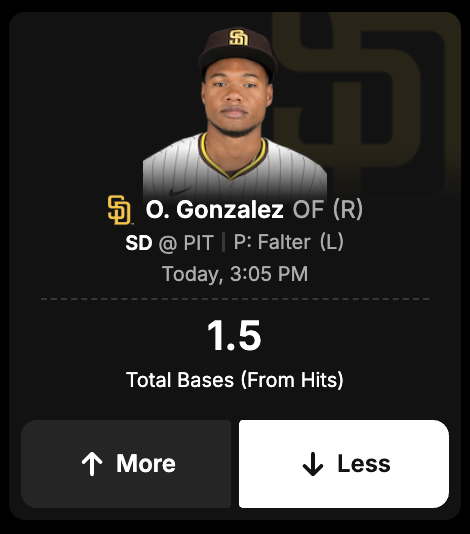Click the P: Falter pitcher name
Image resolution: width=470 pixels, height=534 pixels.
272,242
